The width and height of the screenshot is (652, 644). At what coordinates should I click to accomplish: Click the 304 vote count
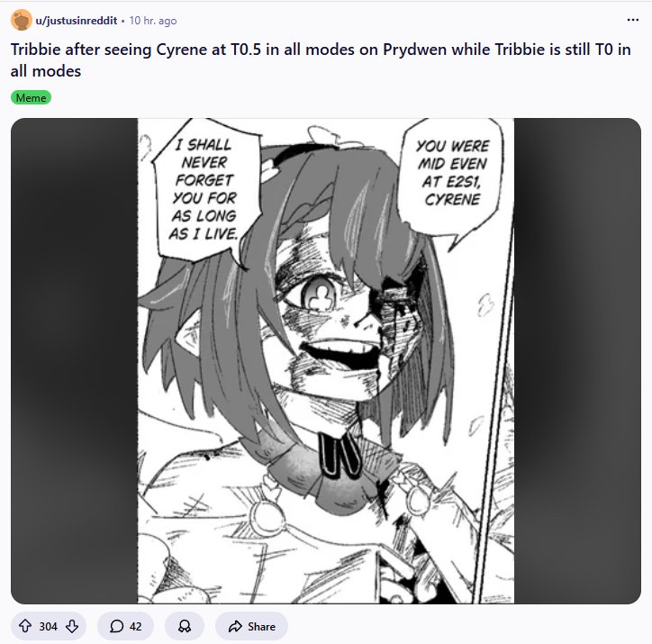click(x=49, y=626)
